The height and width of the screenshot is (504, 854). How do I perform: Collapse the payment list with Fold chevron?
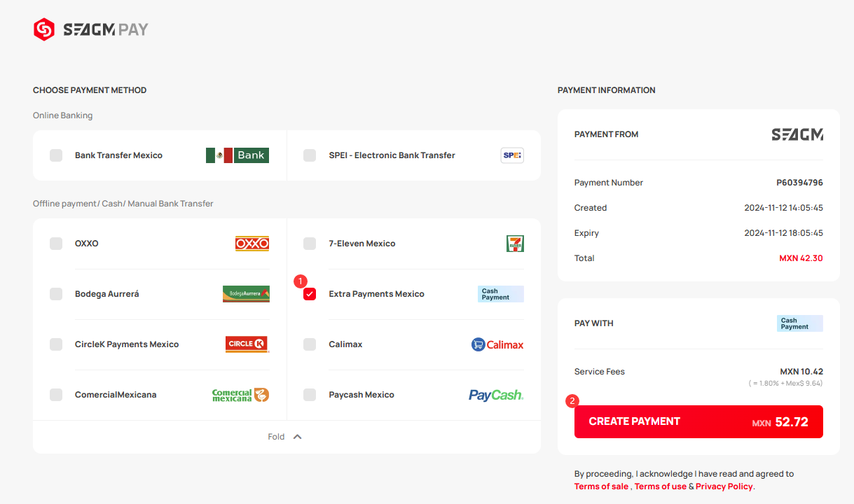[x=297, y=437]
